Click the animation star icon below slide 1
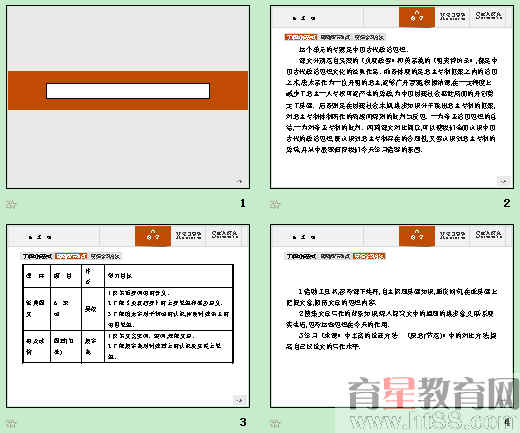 11,204
